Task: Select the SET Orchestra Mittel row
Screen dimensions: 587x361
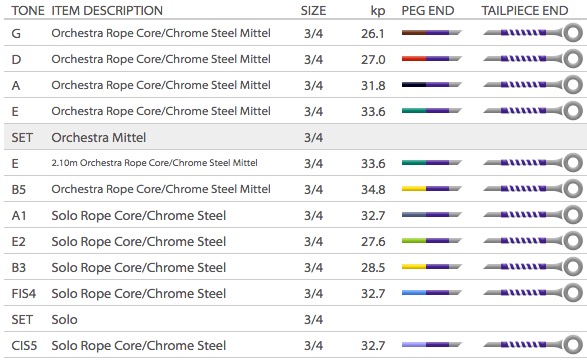Action: [295, 137]
